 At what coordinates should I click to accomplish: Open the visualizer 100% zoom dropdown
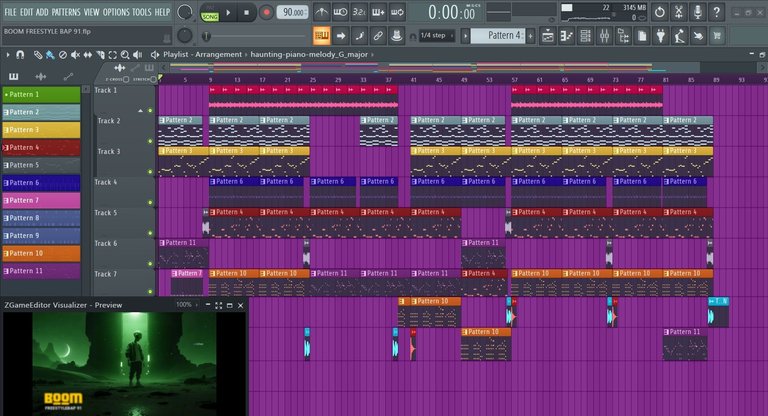[x=187, y=305]
